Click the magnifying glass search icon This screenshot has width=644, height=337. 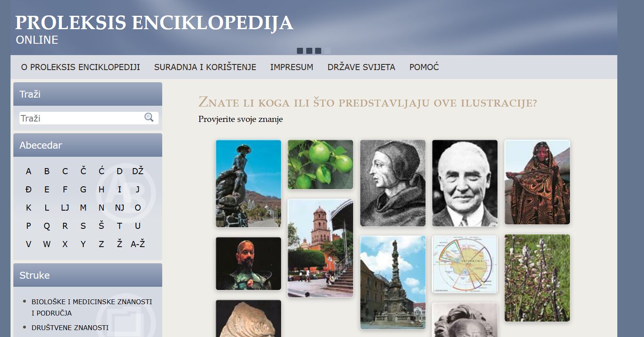[149, 117]
